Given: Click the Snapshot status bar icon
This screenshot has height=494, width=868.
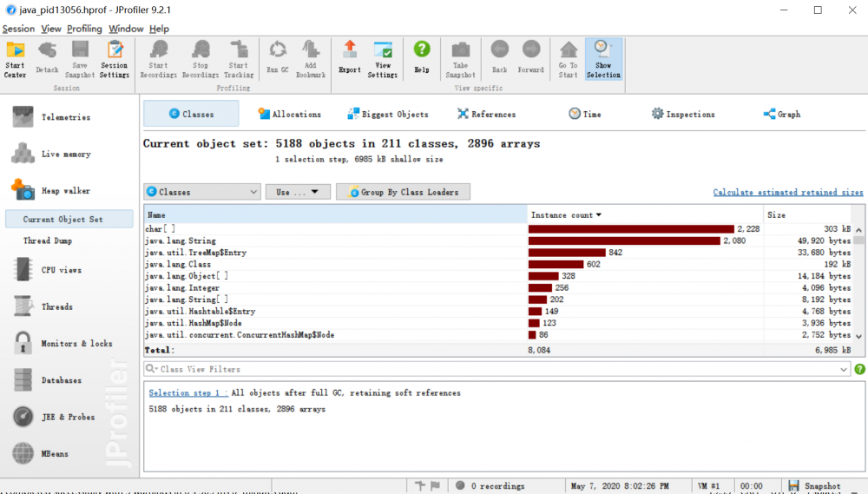Looking at the screenshot, I should pos(794,485).
